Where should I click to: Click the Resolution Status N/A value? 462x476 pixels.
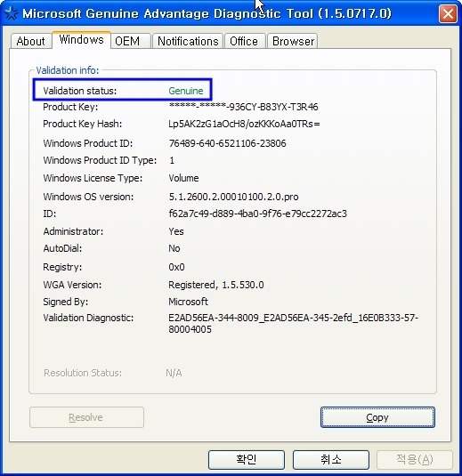(174, 373)
